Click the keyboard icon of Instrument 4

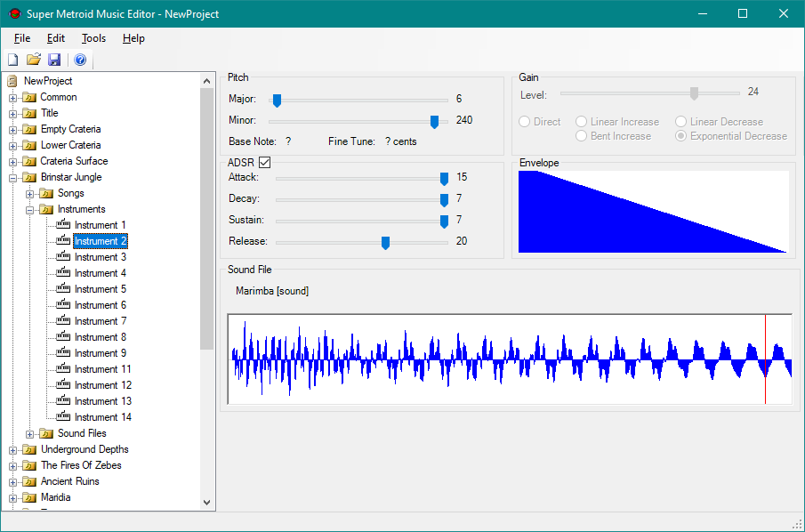pos(63,272)
